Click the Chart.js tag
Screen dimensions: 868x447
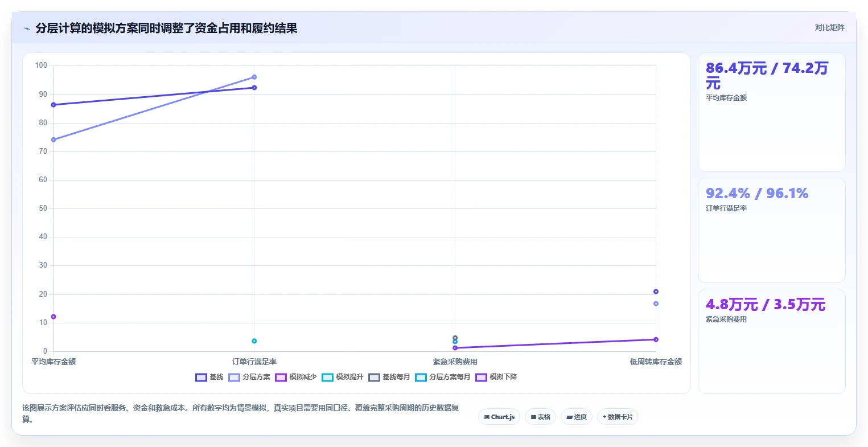point(499,417)
